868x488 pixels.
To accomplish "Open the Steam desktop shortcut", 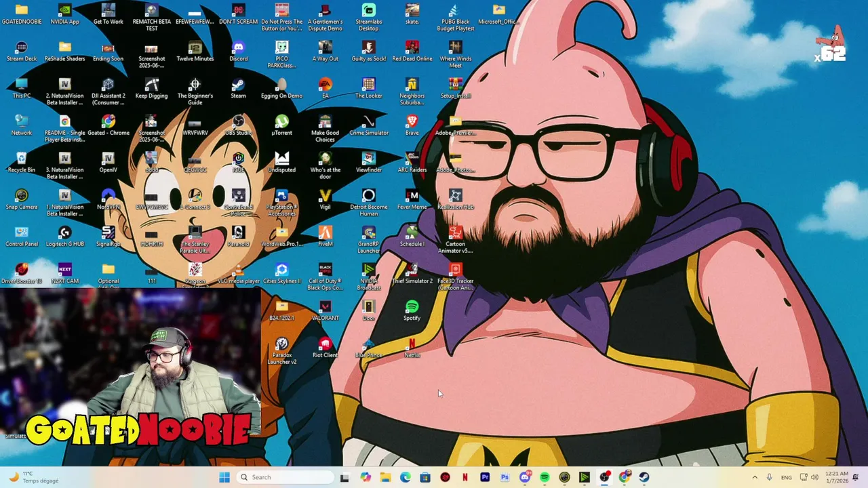I will [x=239, y=89].
